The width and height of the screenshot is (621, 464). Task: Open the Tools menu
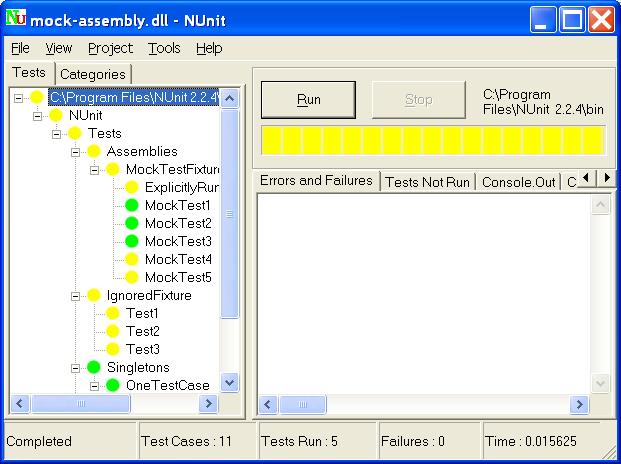pos(164,48)
